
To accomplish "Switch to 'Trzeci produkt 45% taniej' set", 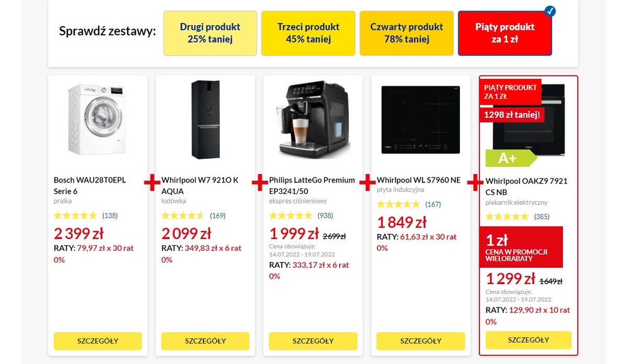I will click(x=308, y=33).
